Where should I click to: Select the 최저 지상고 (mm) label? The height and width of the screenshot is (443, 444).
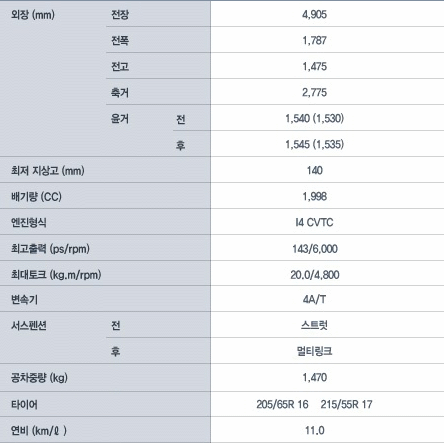[x=47, y=171]
